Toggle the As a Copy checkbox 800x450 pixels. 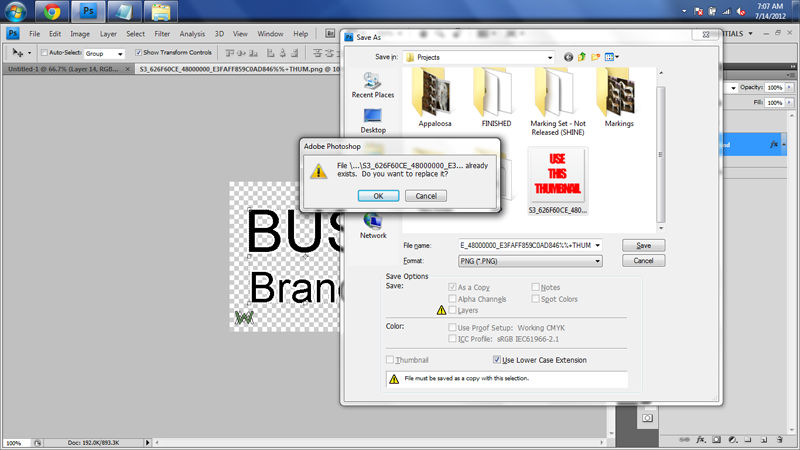coord(452,287)
